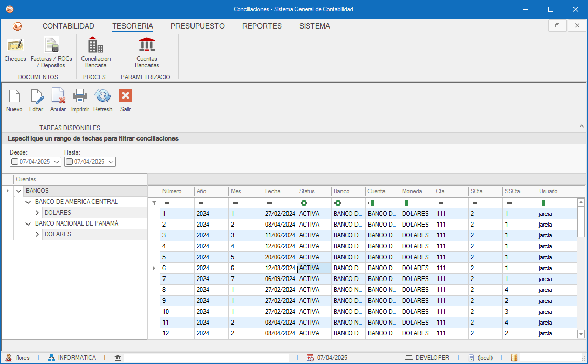Screen dimensions: 588x364
Task: Sort by the Año column header
Action: [x=211, y=191]
